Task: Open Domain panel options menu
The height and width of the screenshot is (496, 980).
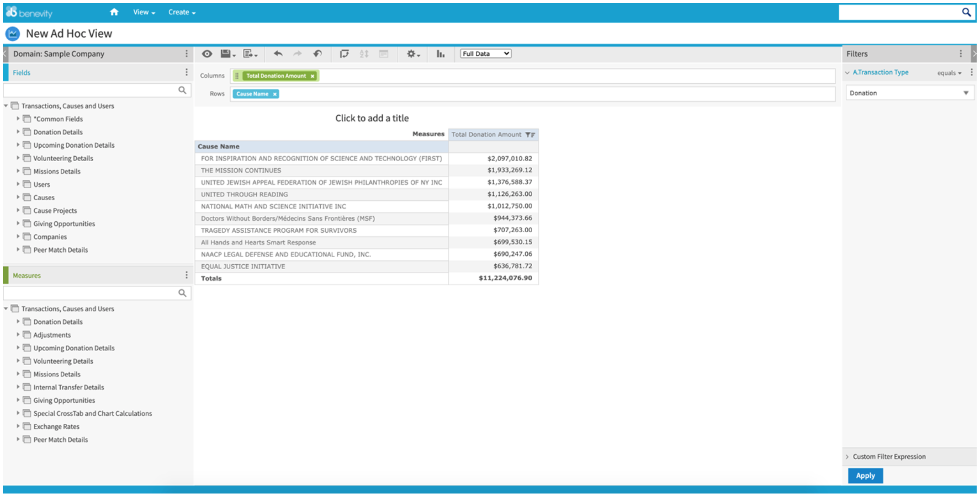Action: pyautogui.click(x=186, y=54)
